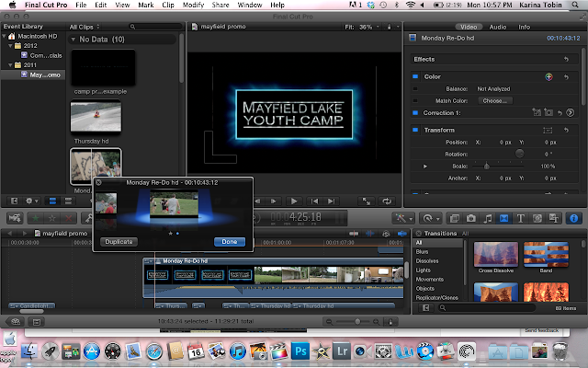Toggle skimming in the timeline

point(354,234)
